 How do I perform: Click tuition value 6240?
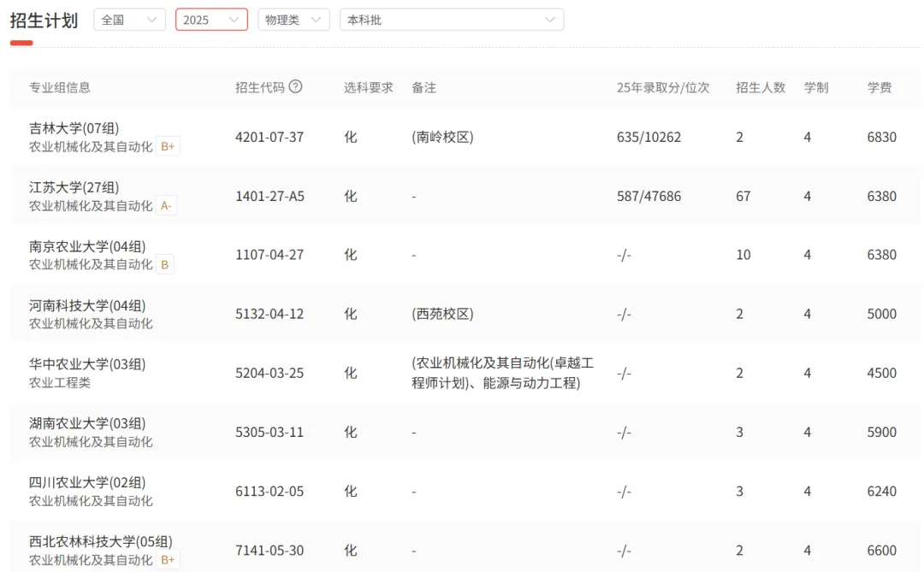coord(881,492)
